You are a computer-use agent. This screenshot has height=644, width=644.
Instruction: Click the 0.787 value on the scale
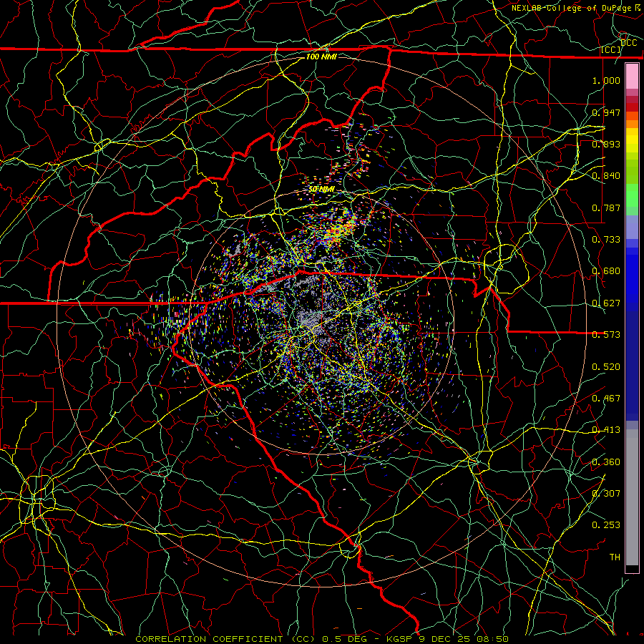(606, 208)
